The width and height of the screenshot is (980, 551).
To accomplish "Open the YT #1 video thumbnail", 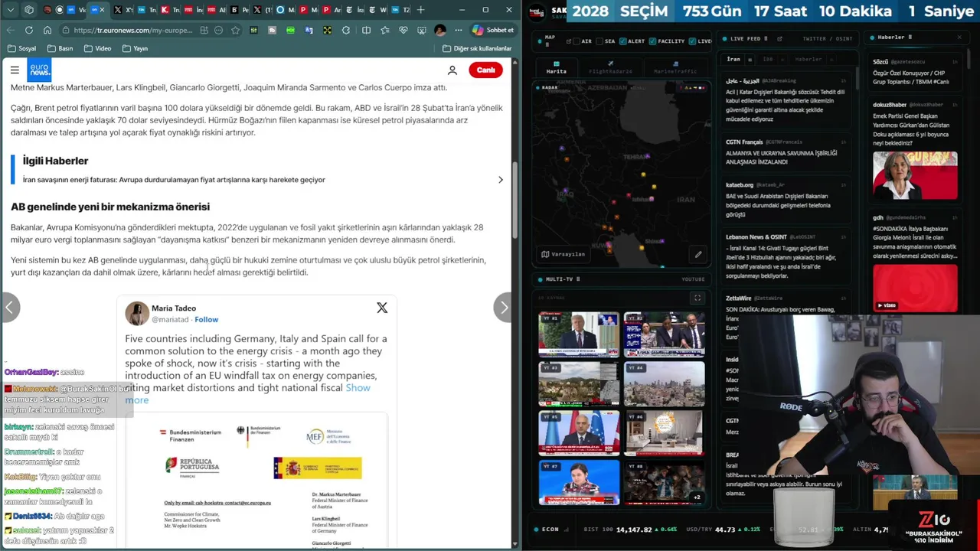I will pos(579,334).
